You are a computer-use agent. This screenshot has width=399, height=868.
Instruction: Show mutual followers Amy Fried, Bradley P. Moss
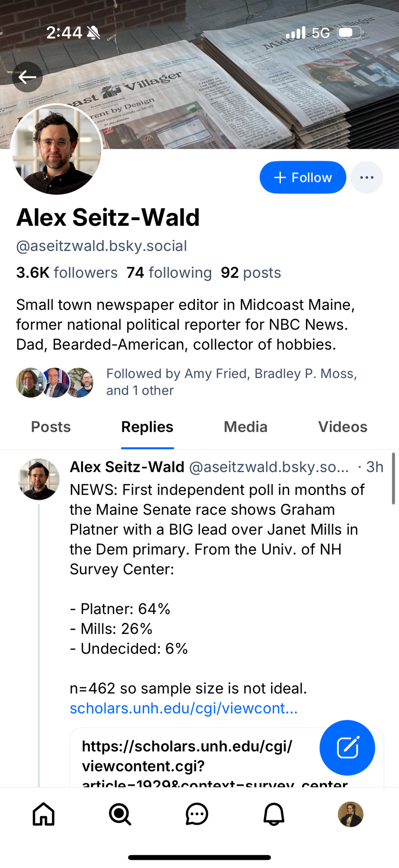[x=231, y=382]
